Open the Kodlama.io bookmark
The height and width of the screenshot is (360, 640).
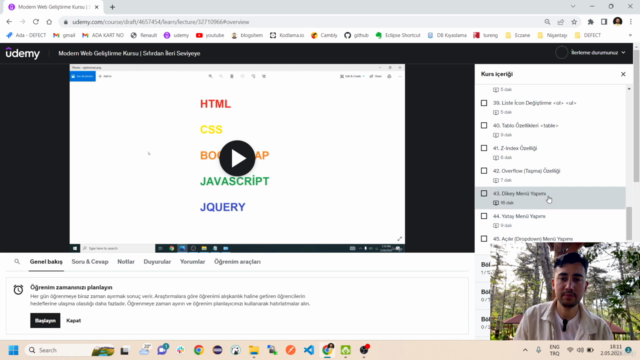pyautogui.click(x=287, y=35)
